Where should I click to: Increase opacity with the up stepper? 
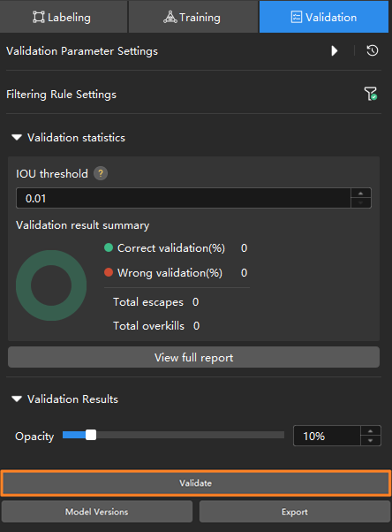pos(370,431)
